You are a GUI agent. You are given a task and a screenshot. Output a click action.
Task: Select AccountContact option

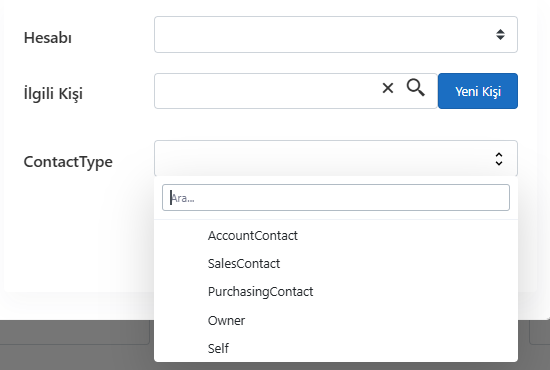coord(336,236)
